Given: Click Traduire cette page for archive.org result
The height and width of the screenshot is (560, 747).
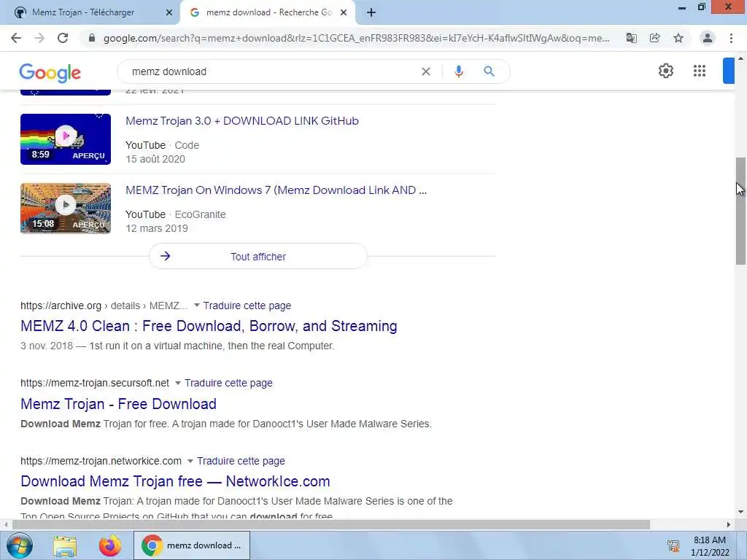Looking at the screenshot, I should click(x=247, y=306).
